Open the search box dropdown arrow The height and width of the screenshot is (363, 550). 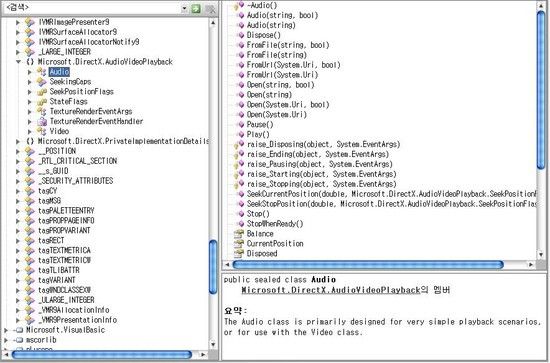coord(185,8)
